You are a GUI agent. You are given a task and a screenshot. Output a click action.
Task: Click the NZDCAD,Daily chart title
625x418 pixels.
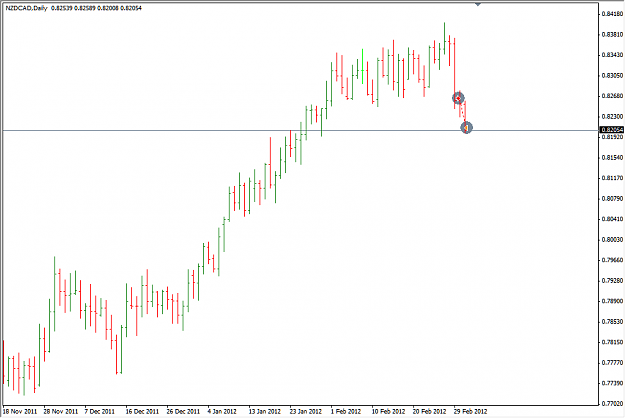[26, 8]
